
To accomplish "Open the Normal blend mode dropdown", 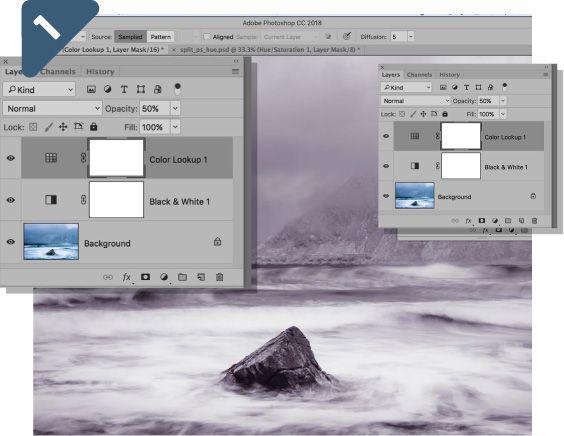I will click(53, 108).
